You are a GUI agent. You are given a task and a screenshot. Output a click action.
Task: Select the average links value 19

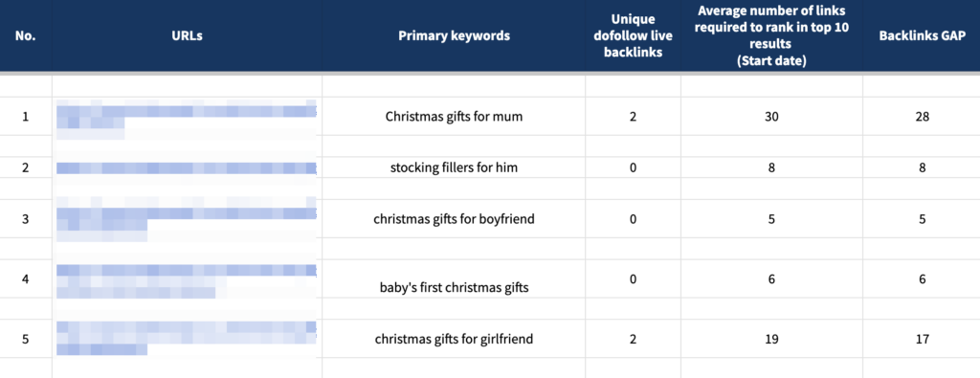772,340
